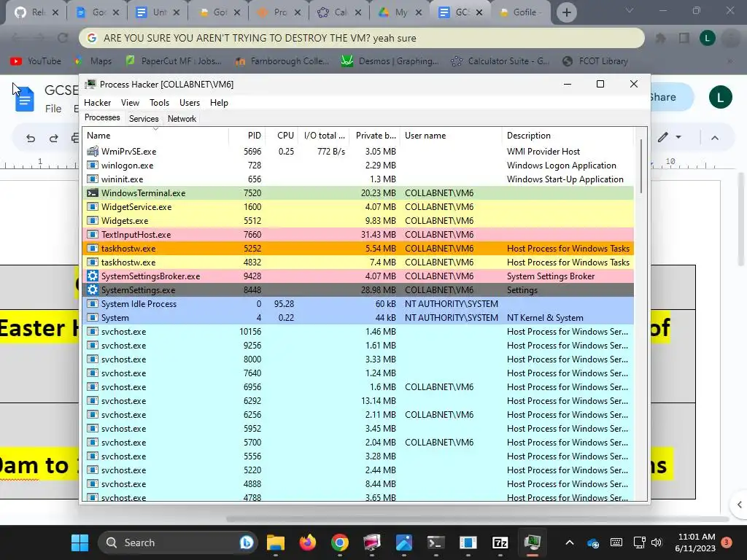Viewport: 747px width, 560px height.
Task: Select taskhostw.exe with PID 4832
Action: 358,262
